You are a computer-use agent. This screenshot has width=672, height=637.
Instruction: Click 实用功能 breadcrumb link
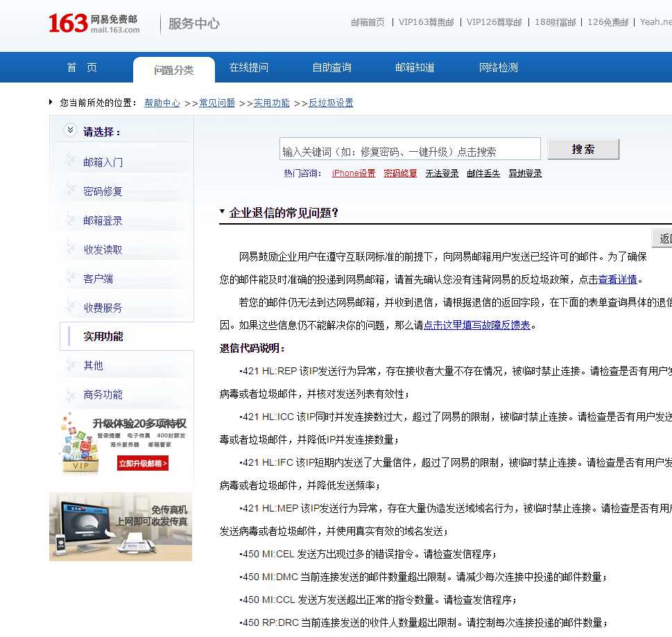(272, 103)
